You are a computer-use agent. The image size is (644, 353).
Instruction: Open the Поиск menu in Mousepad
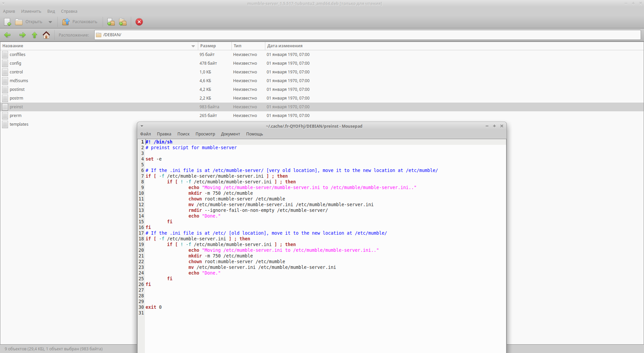(x=183, y=134)
